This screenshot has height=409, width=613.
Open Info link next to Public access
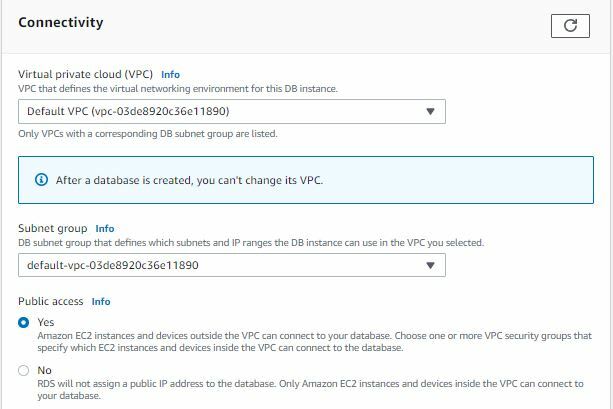pos(101,302)
